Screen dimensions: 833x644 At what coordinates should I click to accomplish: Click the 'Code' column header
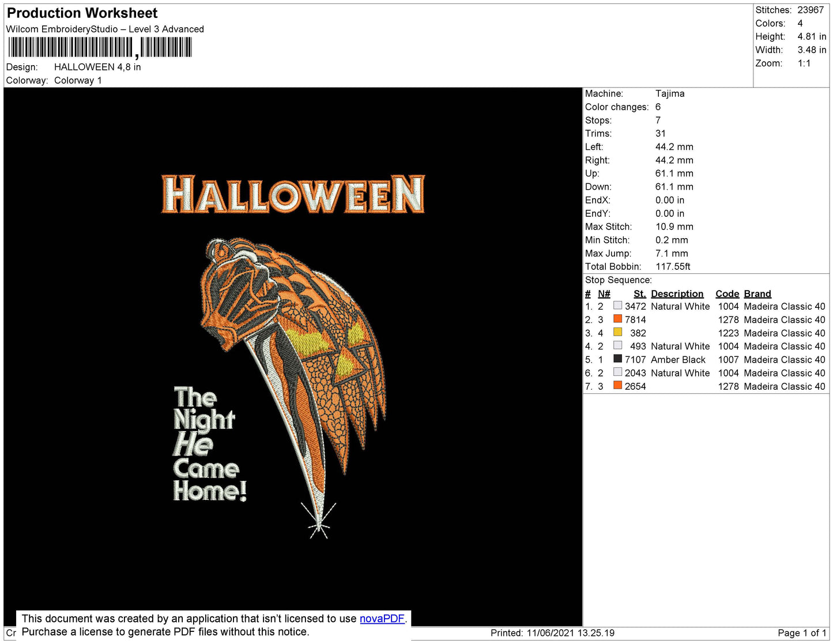(727, 293)
